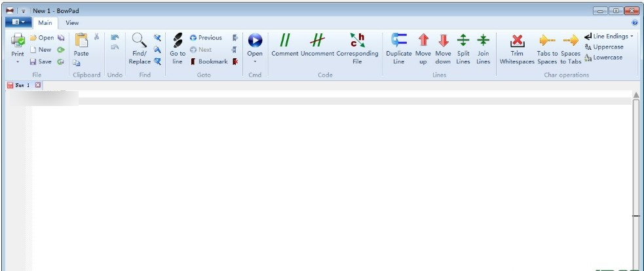
Task: Expand the Line Endings dropdown
Action: (x=609, y=37)
